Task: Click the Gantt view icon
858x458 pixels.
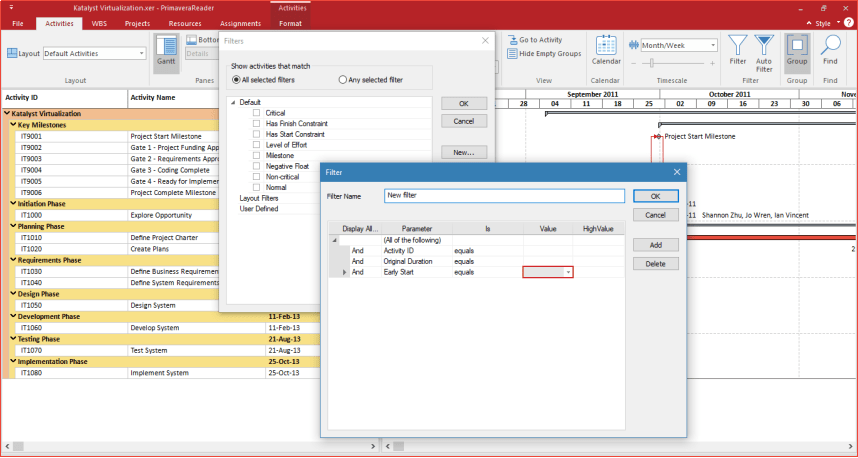Action: click(166, 51)
